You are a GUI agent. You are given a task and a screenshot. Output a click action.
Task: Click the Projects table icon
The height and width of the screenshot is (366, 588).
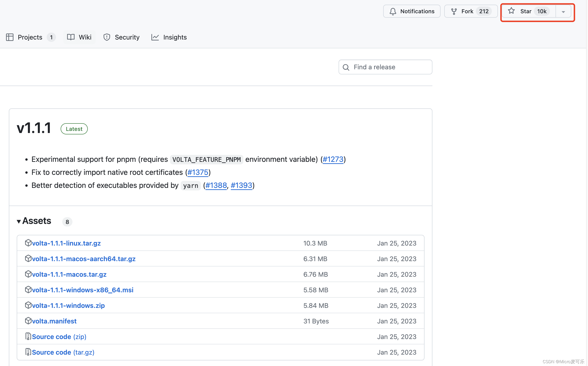click(10, 37)
